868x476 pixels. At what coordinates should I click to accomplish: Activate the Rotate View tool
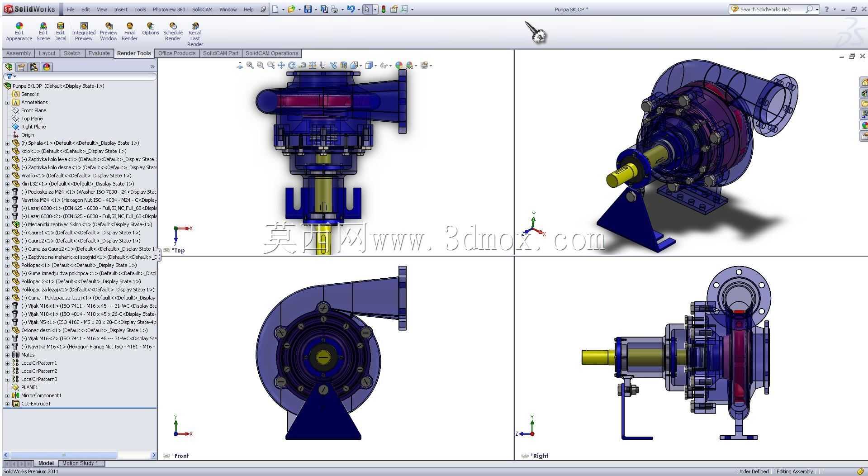291,65
